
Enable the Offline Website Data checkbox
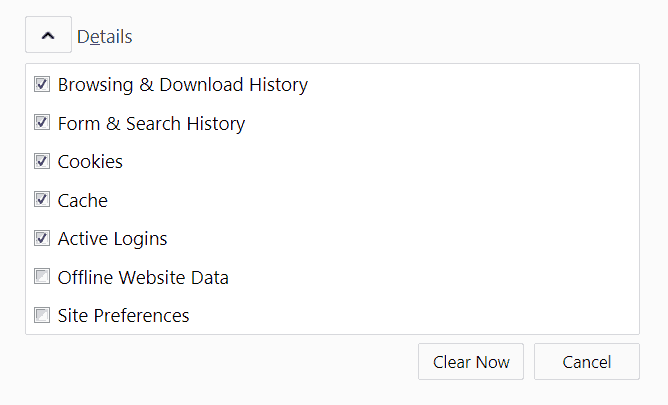[42, 277]
